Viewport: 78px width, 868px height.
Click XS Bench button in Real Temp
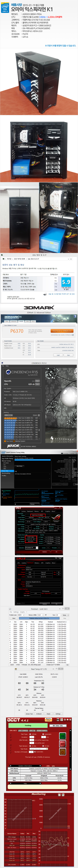pyautogui.click(x=39, y=714)
